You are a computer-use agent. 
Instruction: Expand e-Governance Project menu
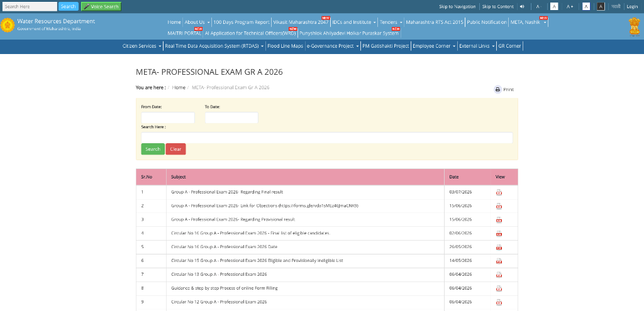333,46
